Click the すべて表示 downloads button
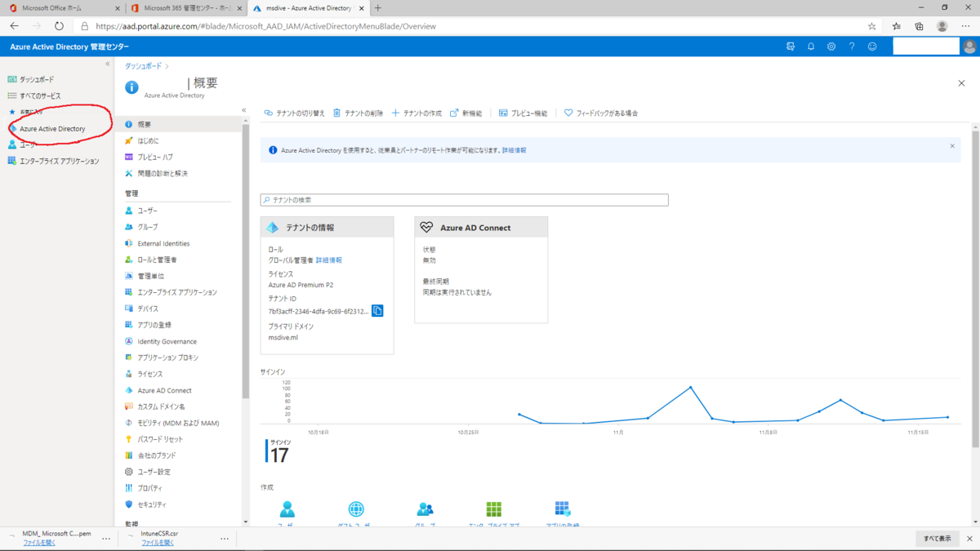The image size is (980, 551). click(x=938, y=539)
